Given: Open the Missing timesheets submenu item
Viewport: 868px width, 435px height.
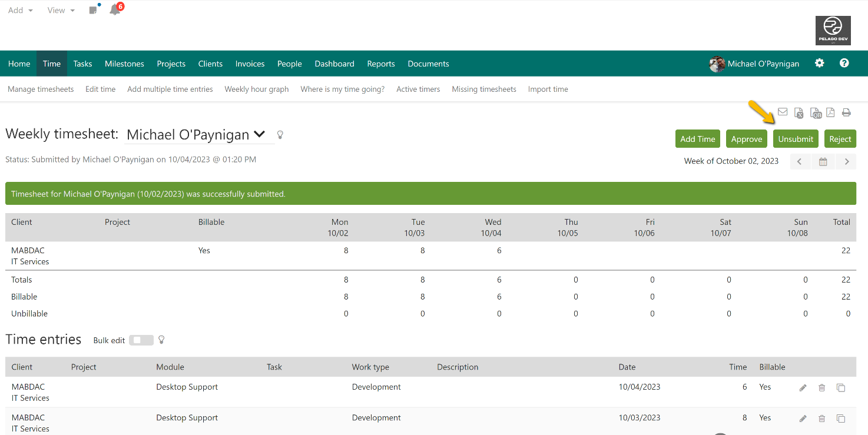Looking at the screenshot, I should coord(483,89).
